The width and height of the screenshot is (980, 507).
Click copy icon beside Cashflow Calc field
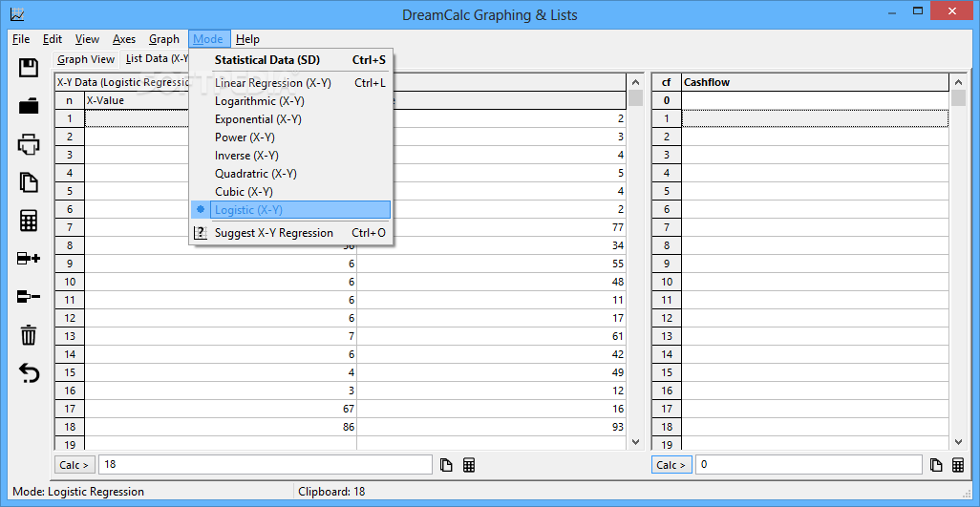click(x=936, y=465)
